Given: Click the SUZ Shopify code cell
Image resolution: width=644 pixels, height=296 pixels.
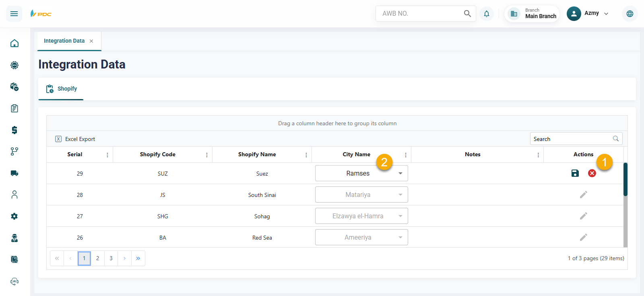Looking at the screenshot, I should (x=163, y=174).
